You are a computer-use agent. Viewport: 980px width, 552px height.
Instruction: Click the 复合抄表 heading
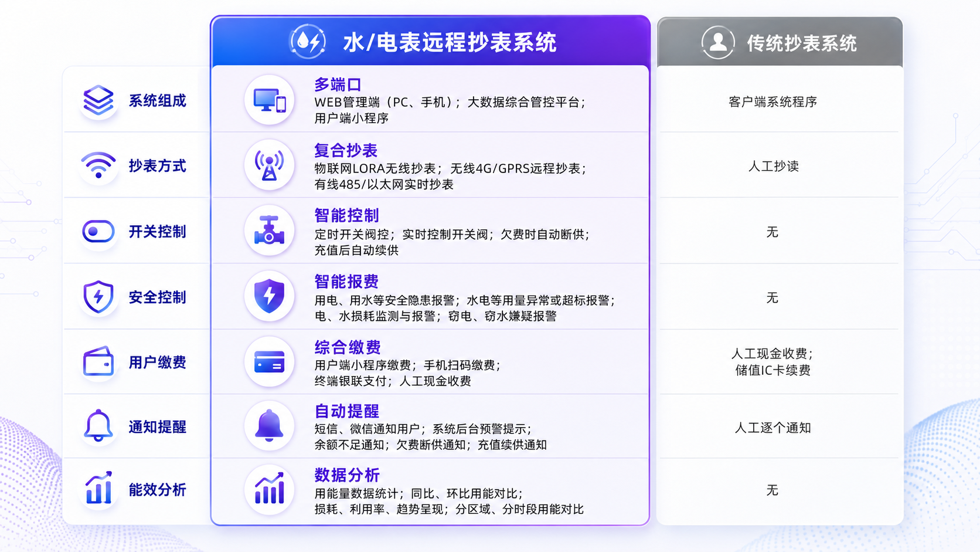pyautogui.click(x=346, y=151)
